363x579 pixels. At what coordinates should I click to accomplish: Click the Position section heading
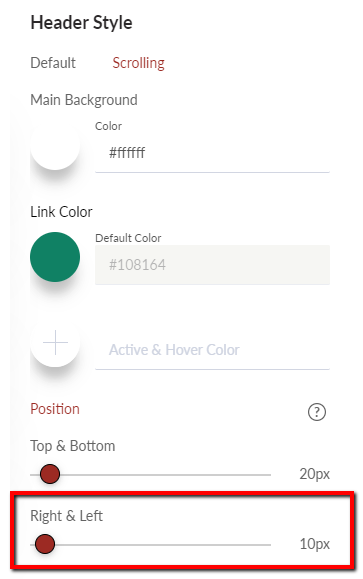(55, 409)
